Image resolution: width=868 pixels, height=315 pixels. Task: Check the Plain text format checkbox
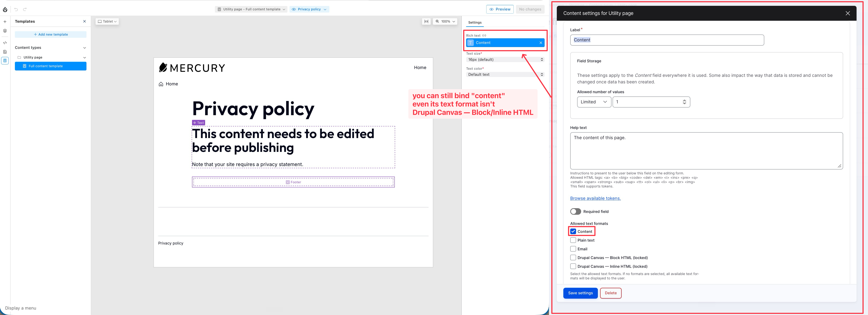(573, 240)
